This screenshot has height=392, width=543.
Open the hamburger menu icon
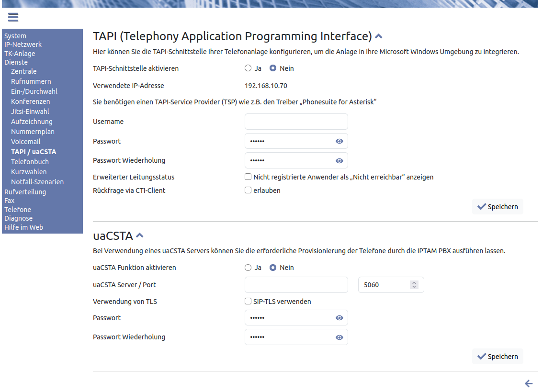coord(13,17)
